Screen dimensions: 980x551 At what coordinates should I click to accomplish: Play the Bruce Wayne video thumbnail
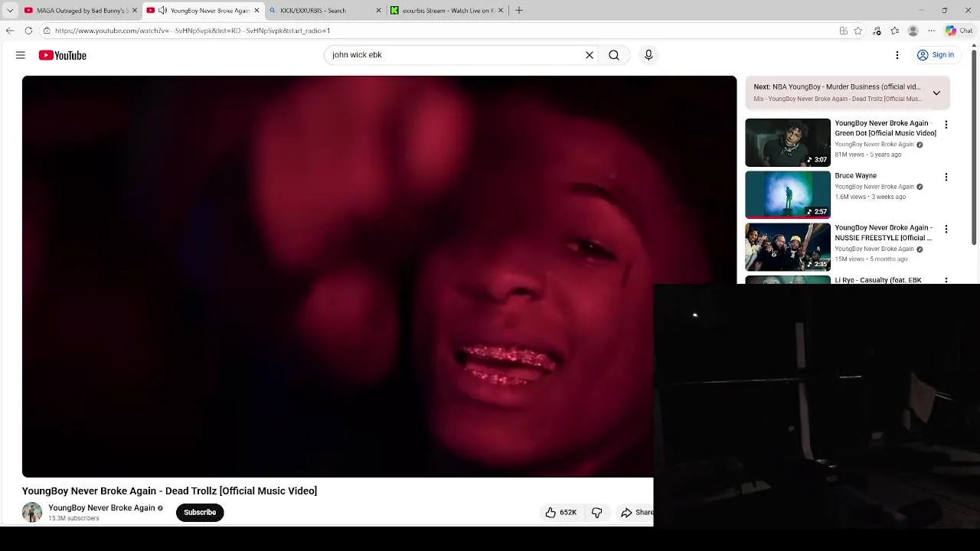[788, 194]
